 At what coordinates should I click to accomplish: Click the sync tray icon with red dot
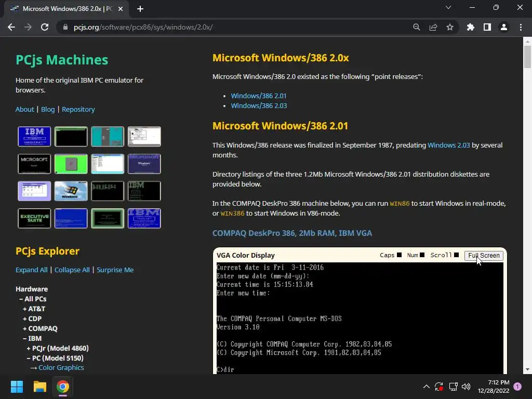(x=438, y=387)
